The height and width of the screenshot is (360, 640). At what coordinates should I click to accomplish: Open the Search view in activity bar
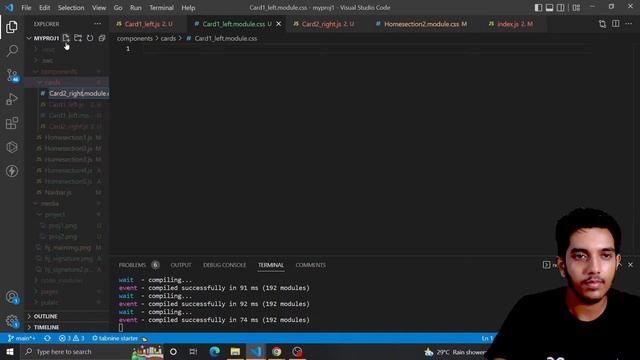pyautogui.click(x=12, y=51)
